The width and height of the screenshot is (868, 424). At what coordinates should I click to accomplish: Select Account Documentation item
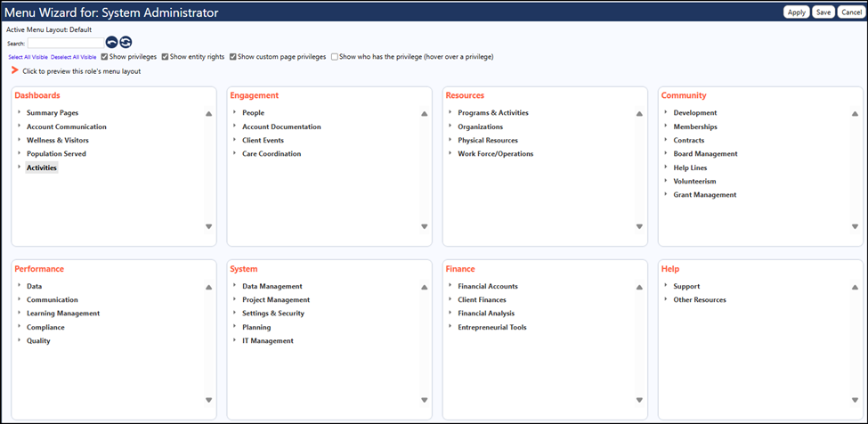(x=282, y=126)
